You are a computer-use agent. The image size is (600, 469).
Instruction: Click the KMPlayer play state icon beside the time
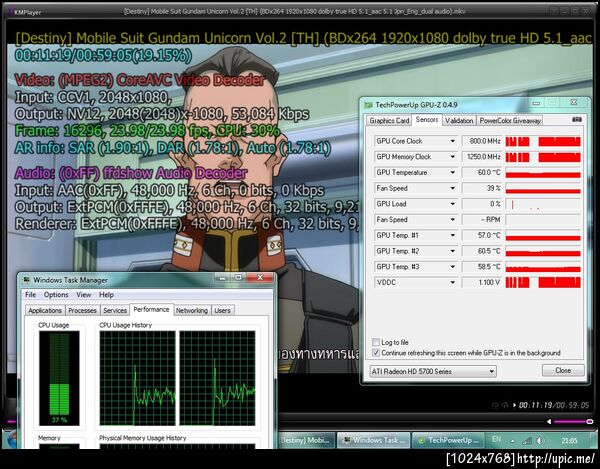(514, 405)
